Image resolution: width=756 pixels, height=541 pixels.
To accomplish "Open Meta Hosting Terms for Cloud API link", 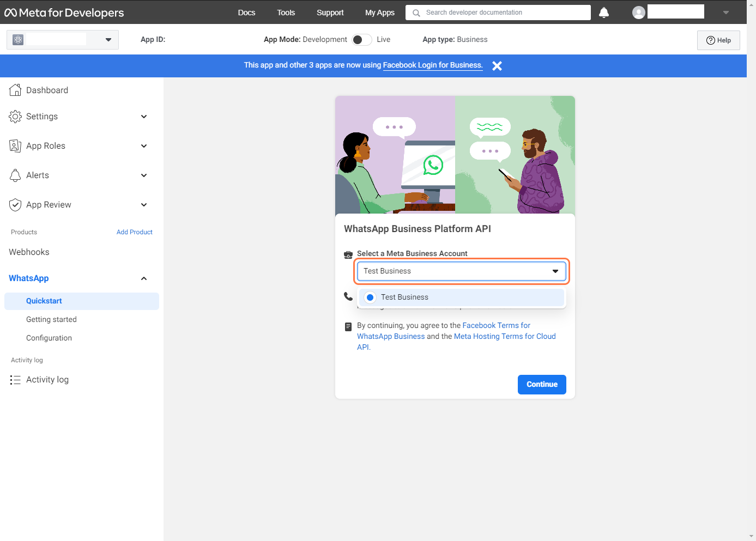I will click(x=456, y=342).
